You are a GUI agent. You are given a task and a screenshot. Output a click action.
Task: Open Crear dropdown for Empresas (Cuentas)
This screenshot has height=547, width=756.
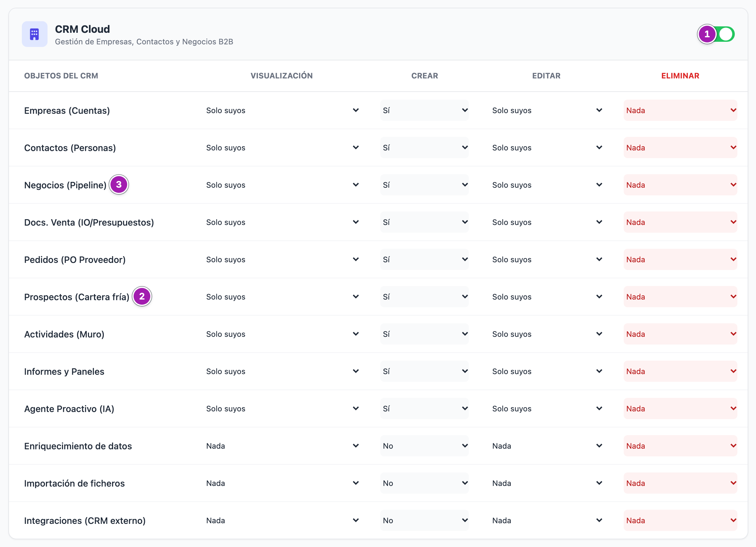(424, 111)
